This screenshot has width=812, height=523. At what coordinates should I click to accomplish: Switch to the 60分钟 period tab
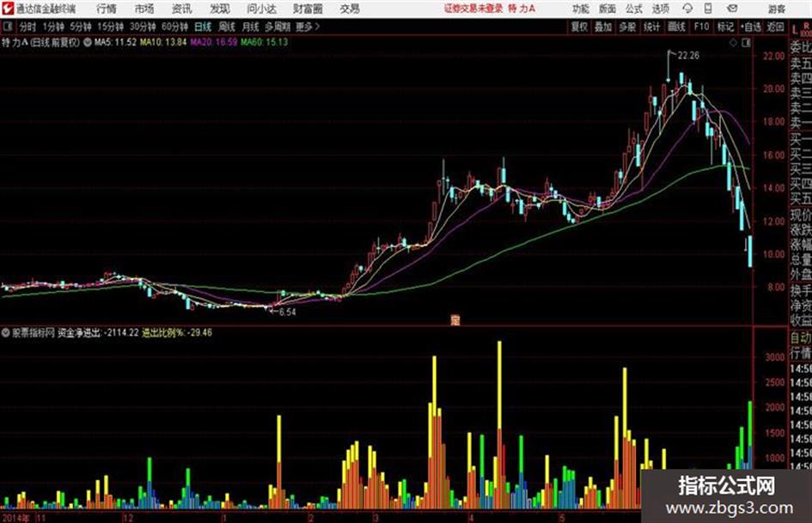pos(174,27)
